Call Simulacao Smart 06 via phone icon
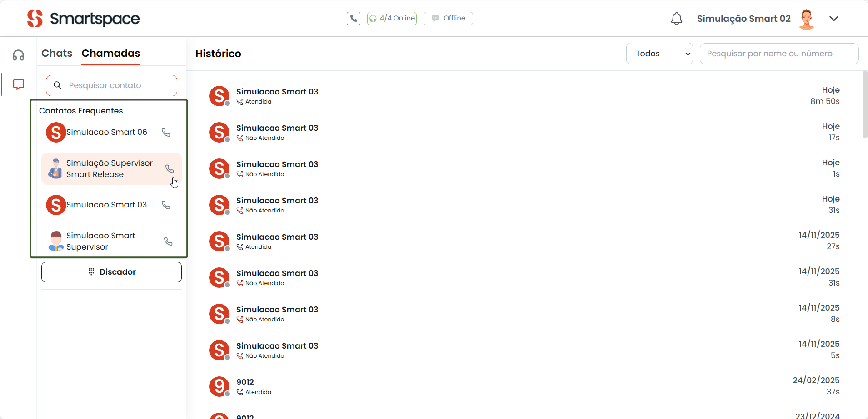 tap(166, 133)
